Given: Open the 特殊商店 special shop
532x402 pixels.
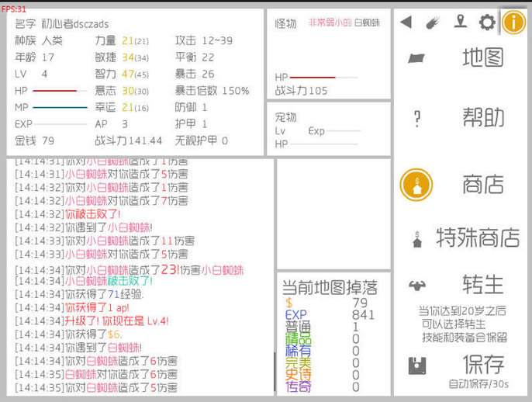Looking at the screenshot, I should [x=478, y=237].
